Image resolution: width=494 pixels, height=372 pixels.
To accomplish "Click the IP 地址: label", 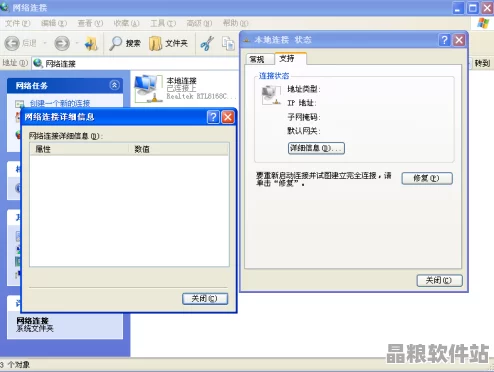I will pyautogui.click(x=302, y=103).
